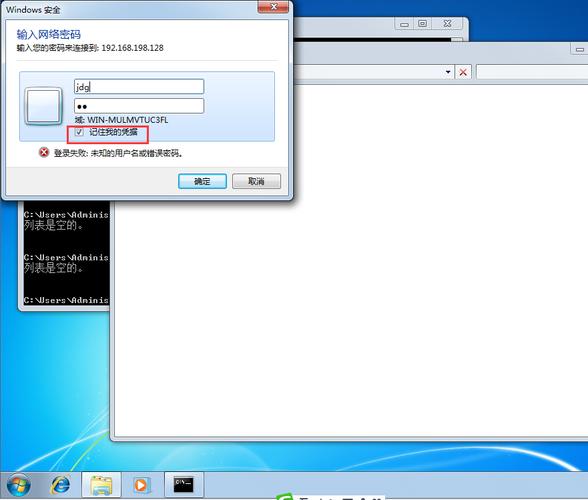Viewport: 588px width, 500px height.
Task: Close the background small window
Action: tap(447, 24)
